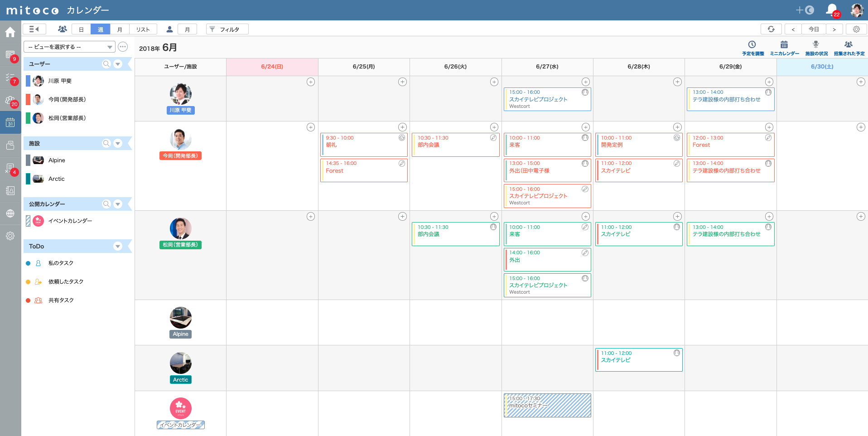
Task: Collapse the left sidebar panel
Action: [34, 29]
